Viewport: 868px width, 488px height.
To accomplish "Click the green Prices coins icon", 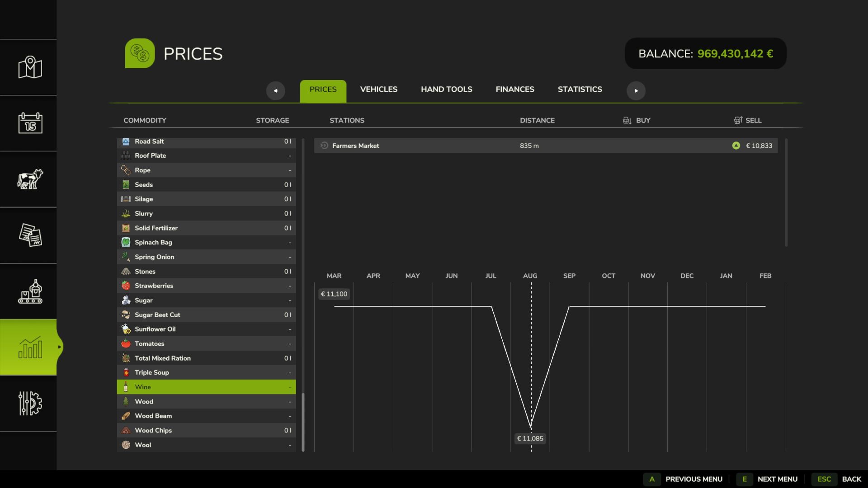I will [x=140, y=53].
